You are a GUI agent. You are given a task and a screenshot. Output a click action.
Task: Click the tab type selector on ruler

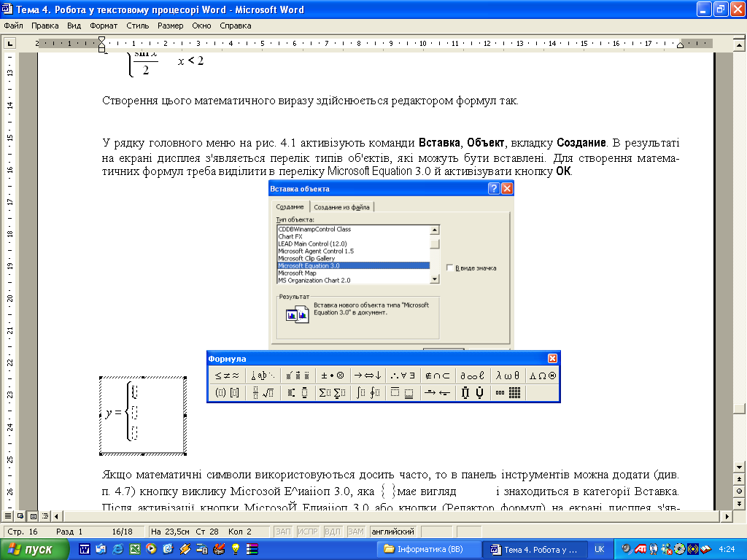click(x=9, y=44)
